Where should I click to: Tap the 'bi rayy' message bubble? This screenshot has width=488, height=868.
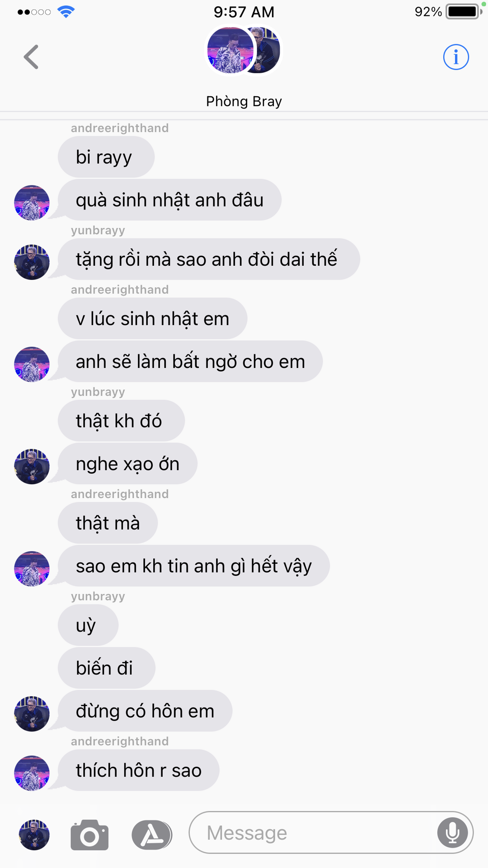click(106, 157)
